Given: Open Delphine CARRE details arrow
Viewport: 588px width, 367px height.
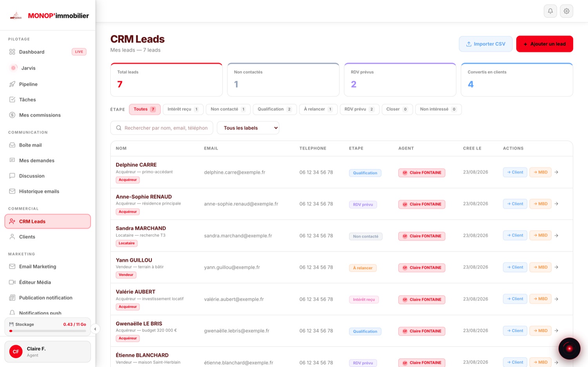Looking at the screenshot, I should click(556, 172).
